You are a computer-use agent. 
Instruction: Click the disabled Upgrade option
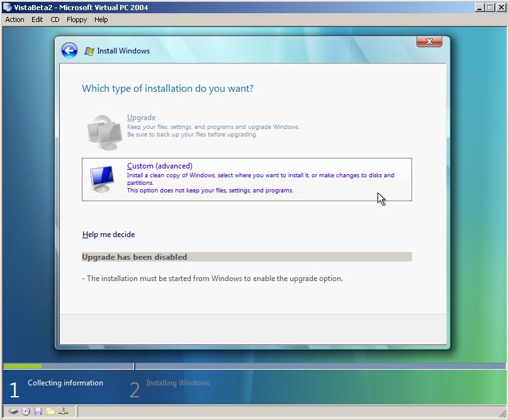[x=141, y=118]
